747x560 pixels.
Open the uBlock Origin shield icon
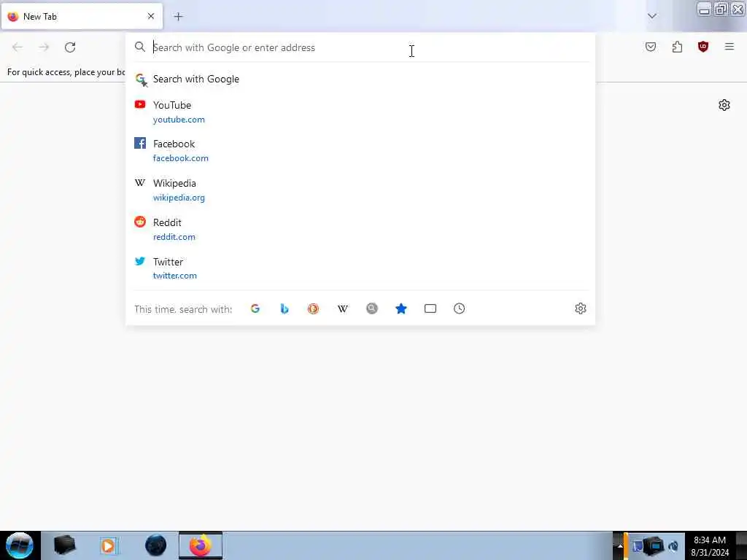[x=703, y=47]
